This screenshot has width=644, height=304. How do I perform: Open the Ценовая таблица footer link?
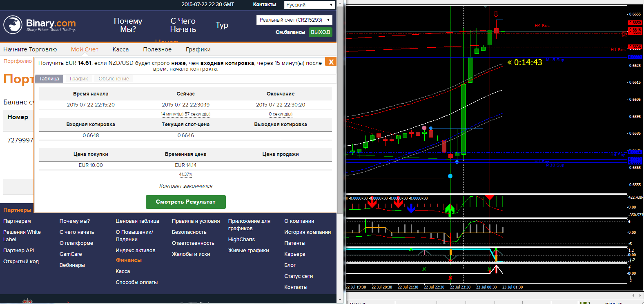137,221
